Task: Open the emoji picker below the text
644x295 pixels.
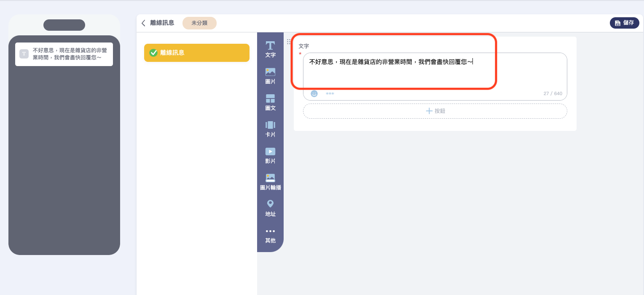Action: point(314,93)
